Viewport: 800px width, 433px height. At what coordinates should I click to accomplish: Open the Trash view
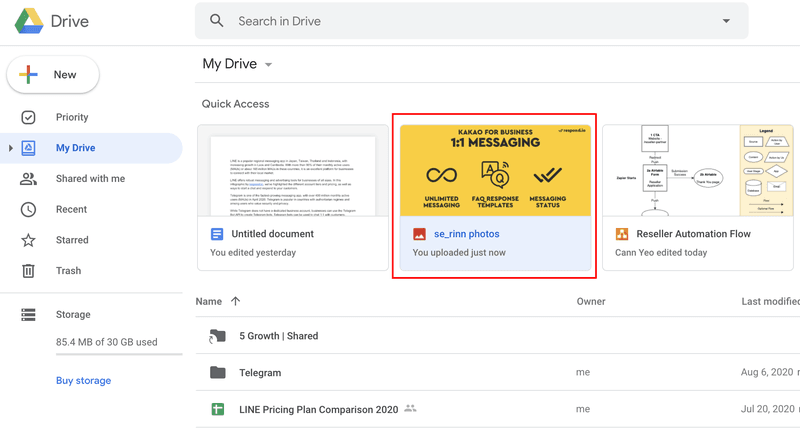tap(68, 270)
